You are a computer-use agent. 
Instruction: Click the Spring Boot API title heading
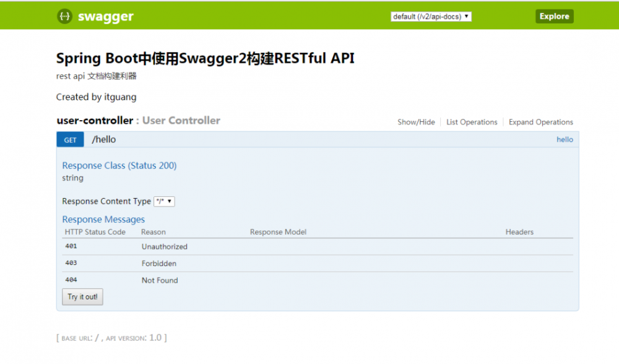pyautogui.click(x=205, y=58)
